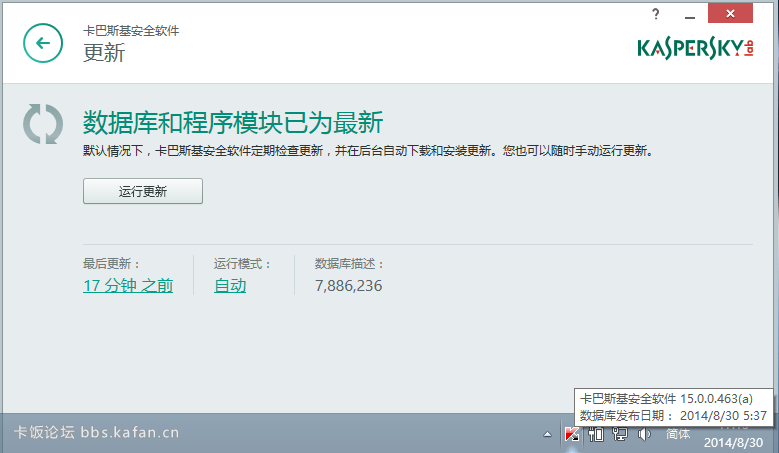
Task: Open the network tray icon
Action: (x=620, y=434)
